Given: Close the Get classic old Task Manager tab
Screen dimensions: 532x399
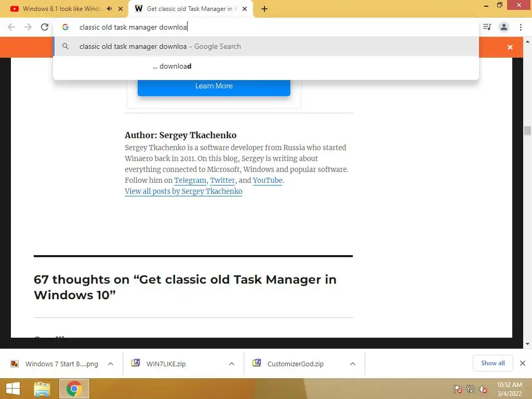Looking at the screenshot, I should click(245, 9).
